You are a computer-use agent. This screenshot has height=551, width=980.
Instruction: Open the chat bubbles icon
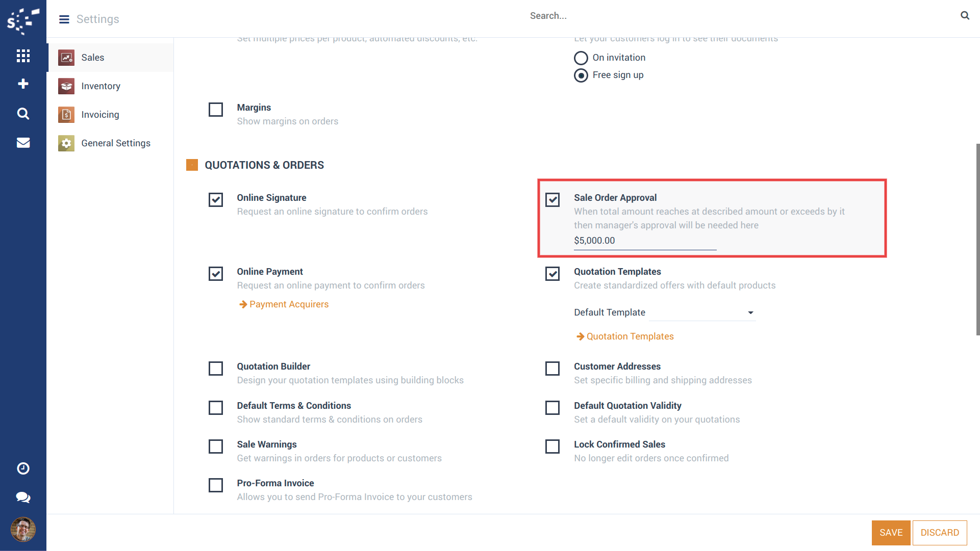[23, 497]
